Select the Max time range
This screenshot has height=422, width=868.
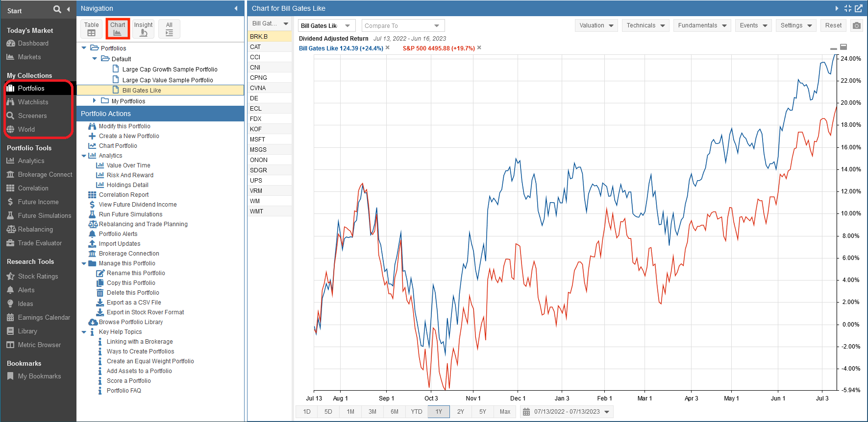(505, 412)
